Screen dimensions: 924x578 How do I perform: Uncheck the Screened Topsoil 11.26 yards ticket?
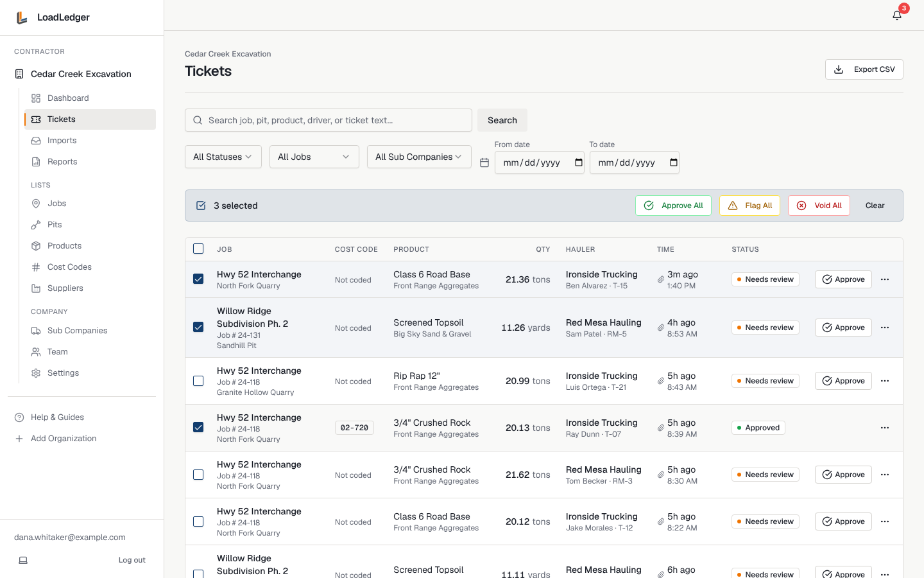(198, 328)
